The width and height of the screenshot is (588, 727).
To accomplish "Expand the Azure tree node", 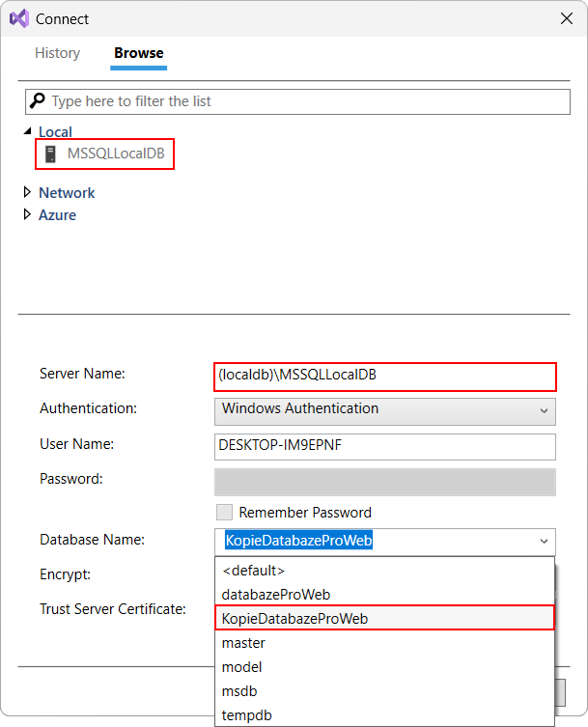I will click(x=27, y=214).
